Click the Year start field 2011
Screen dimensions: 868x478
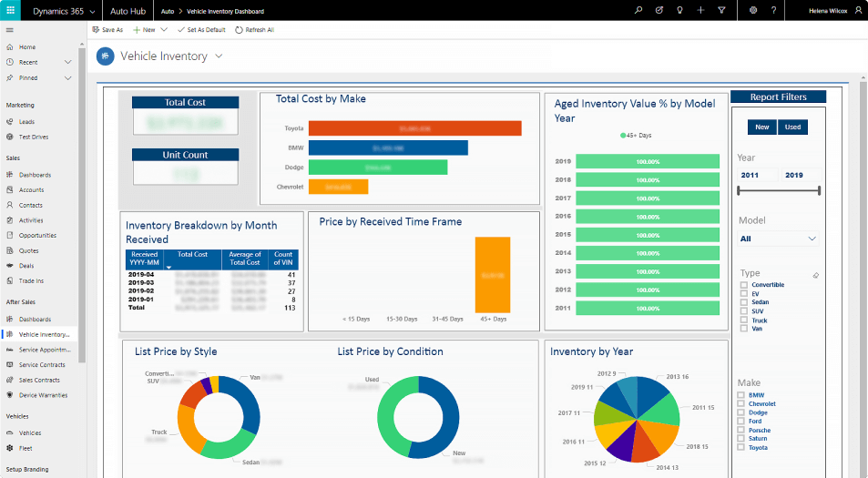pos(757,175)
